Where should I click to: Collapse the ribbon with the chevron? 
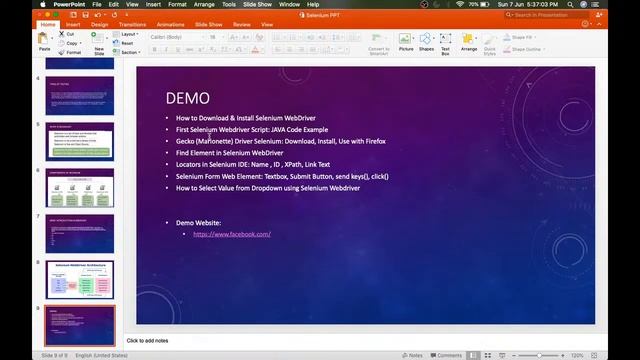[x=599, y=24]
